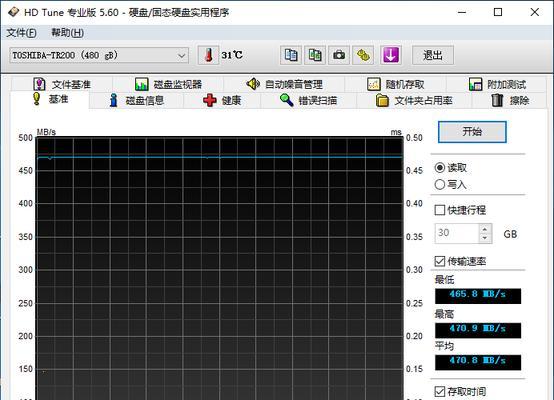554x400 pixels.
Task: Increase GB value with the up arrow
Action: coord(485,229)
